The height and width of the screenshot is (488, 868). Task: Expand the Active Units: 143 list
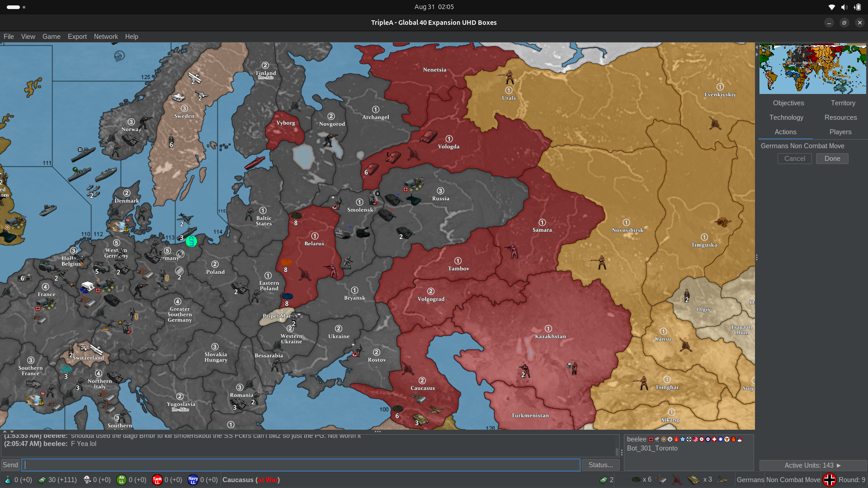pos(812,465)
